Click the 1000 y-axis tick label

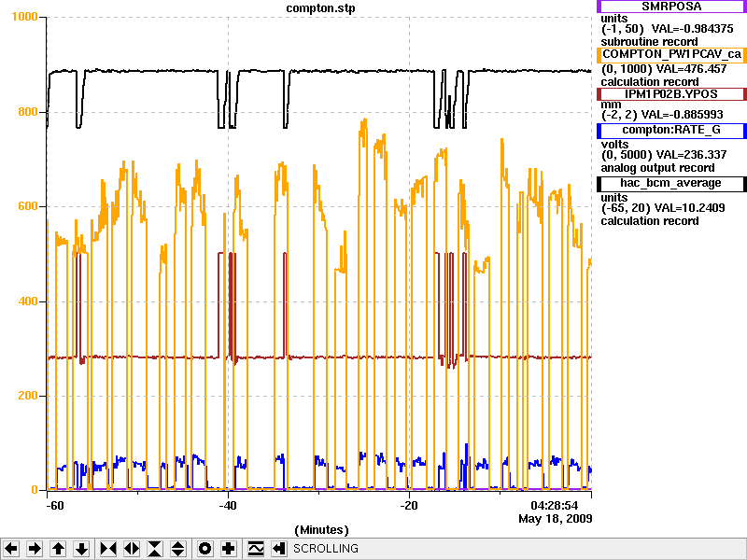coord(24,17)
